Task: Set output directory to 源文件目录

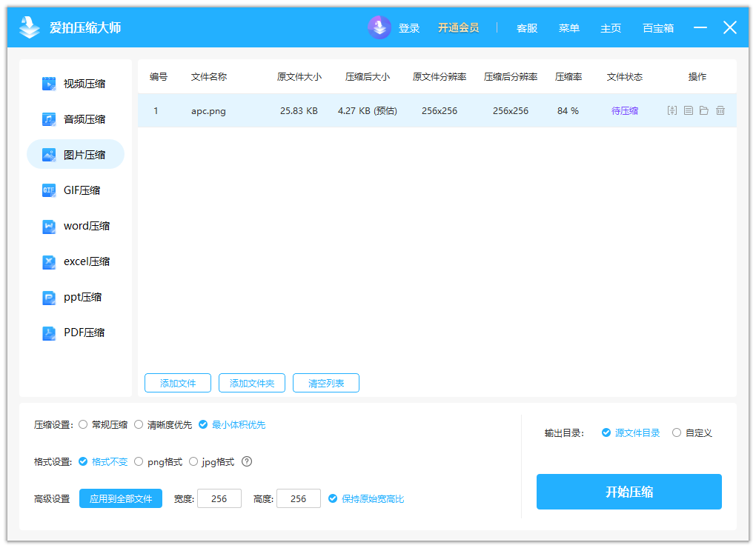Action: (631, 433)
